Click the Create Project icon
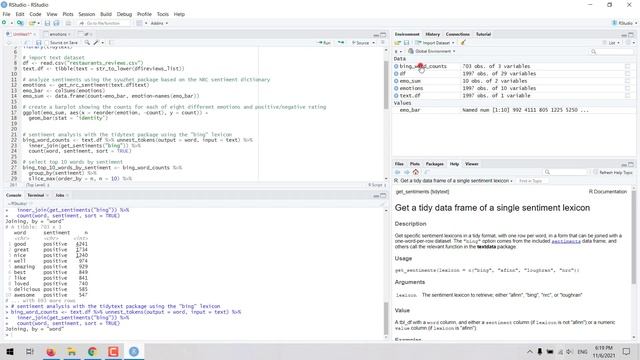 coord(20,23)
